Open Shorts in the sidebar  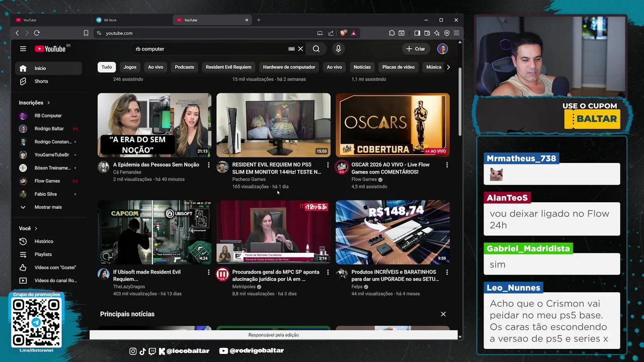[x=49, y=81]
